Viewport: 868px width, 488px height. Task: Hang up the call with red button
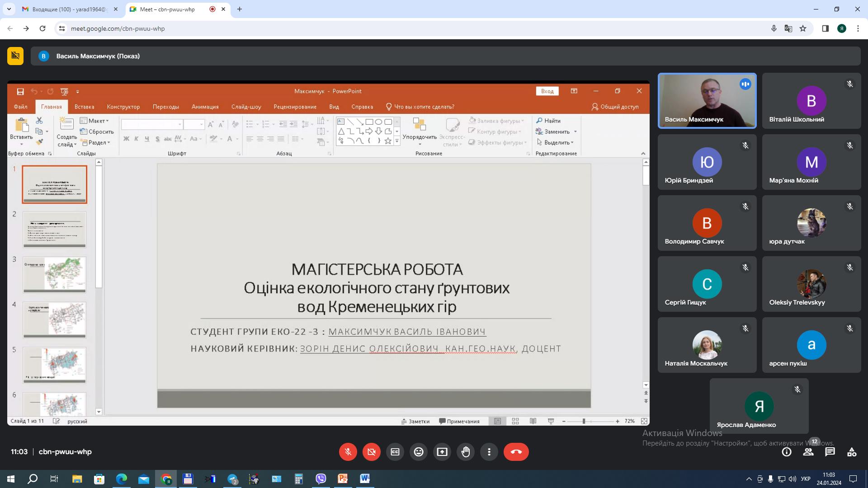pyautogui.click(x=516, y=451)
